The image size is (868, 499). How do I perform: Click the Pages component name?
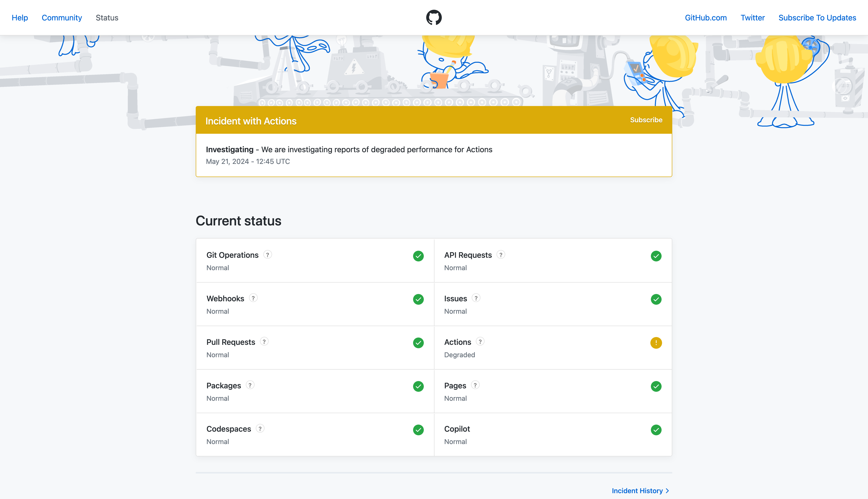click(455, 386)
